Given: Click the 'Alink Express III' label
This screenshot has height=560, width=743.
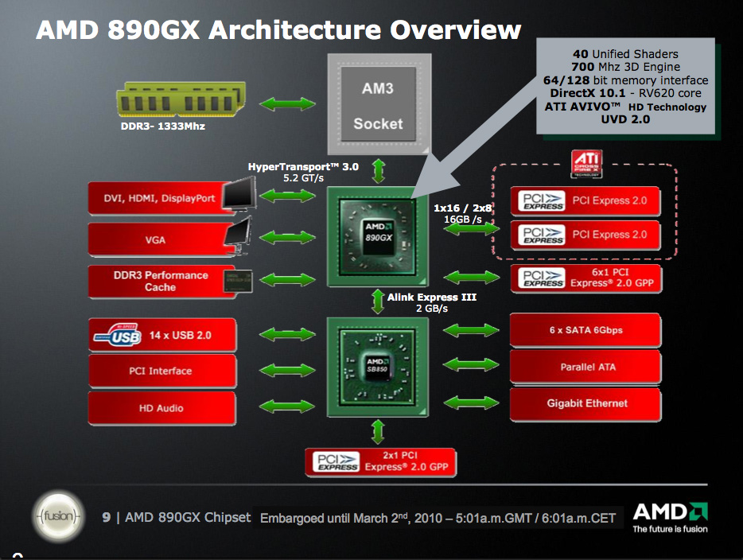Looking at the screenshot, I should 432,297.
